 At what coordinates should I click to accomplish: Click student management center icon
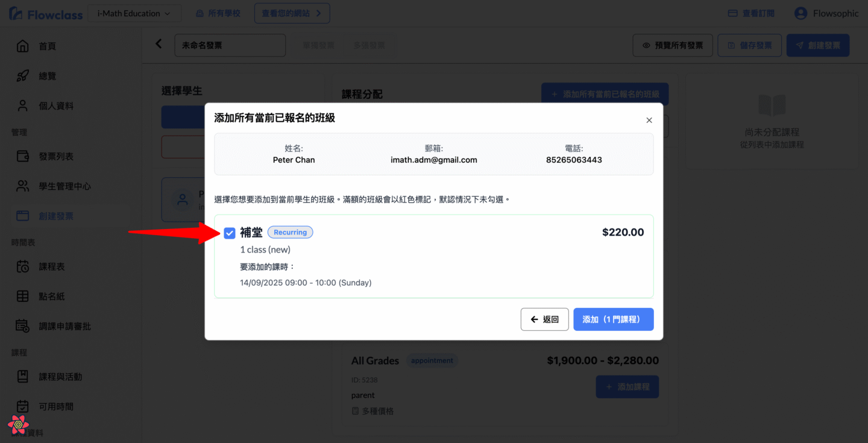pyautogui.click(x=22, y=186)
